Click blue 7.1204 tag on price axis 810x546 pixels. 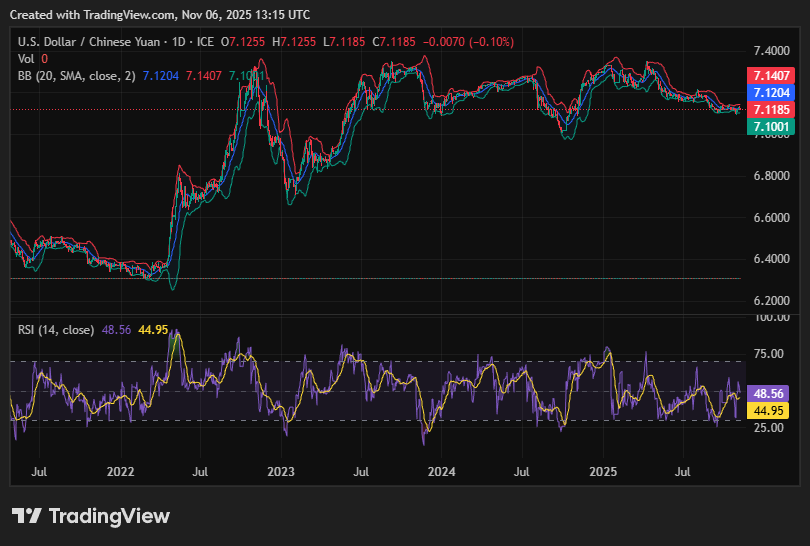pos(770,92)
